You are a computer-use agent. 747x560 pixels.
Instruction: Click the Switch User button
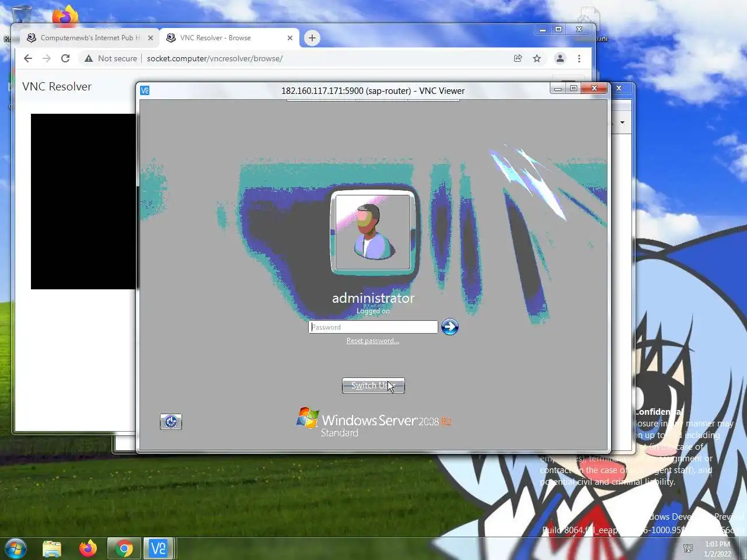(x=373, y=386)
